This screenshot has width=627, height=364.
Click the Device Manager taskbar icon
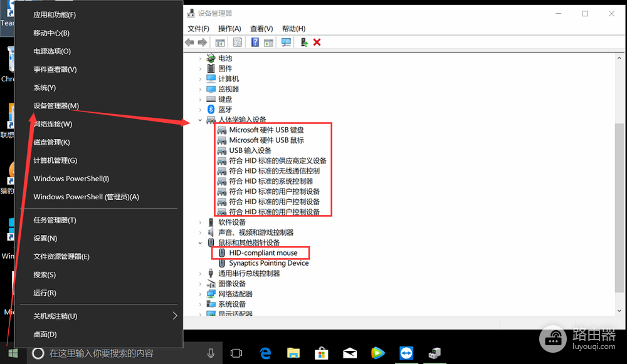coord(435,353)
